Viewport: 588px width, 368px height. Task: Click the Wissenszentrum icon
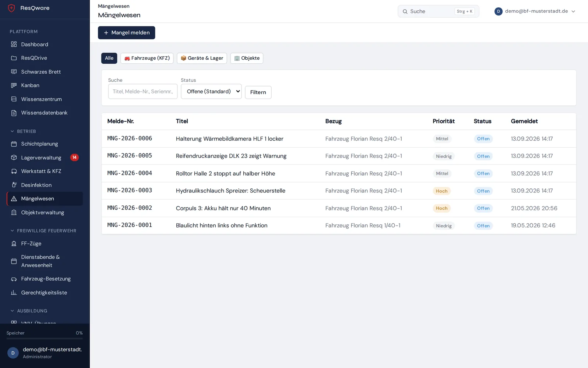[x=14, y=99]
